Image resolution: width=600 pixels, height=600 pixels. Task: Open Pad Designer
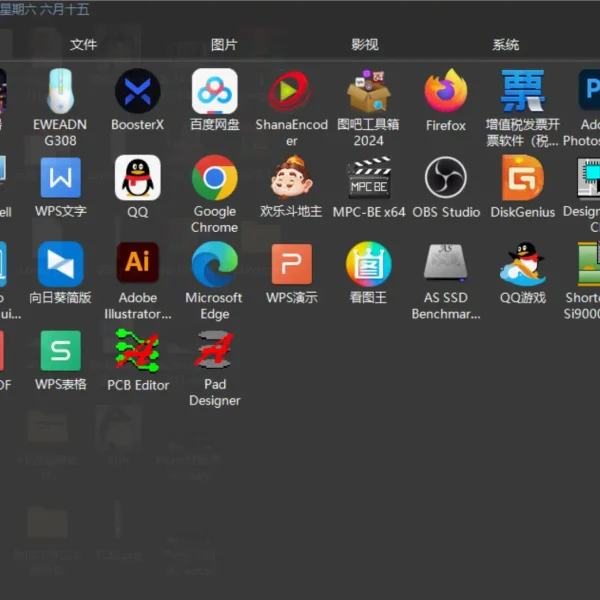(x=215, y=350)
